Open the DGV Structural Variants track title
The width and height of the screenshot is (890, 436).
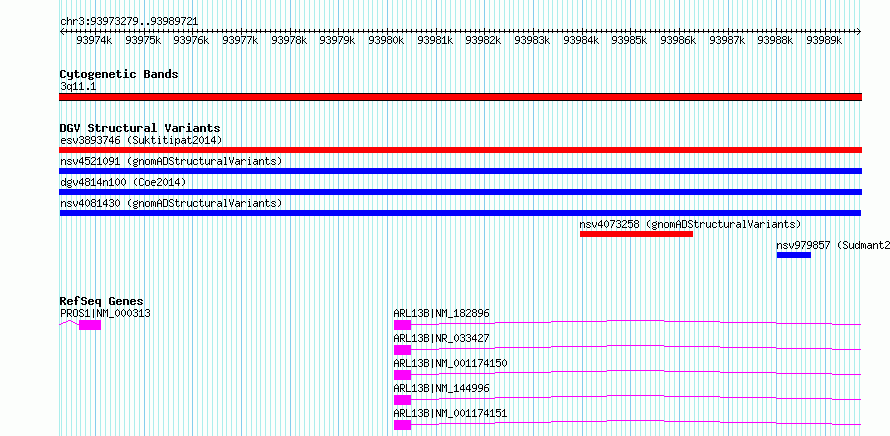tap(140, 128)
